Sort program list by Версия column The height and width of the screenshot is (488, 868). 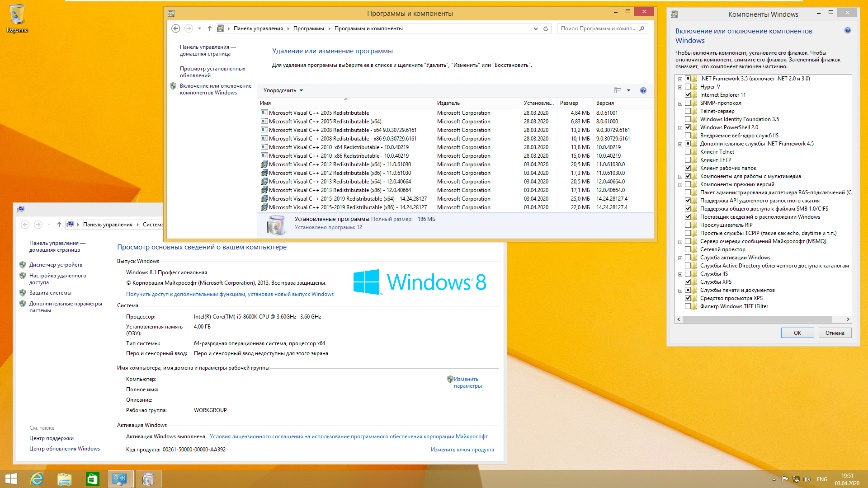[x=623, y=103]
